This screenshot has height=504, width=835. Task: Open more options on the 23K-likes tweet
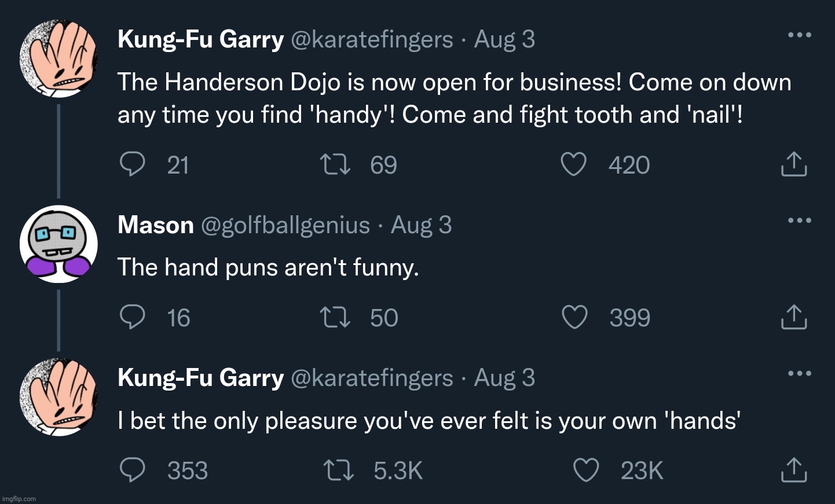[800, 373]
